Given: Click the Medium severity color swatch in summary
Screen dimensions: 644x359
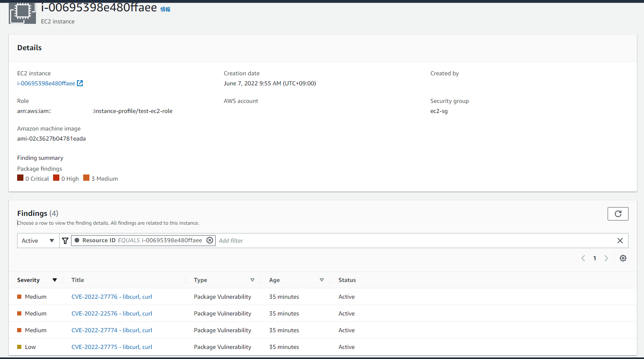Looking at the screenshot, I should [x=87, y=178].
